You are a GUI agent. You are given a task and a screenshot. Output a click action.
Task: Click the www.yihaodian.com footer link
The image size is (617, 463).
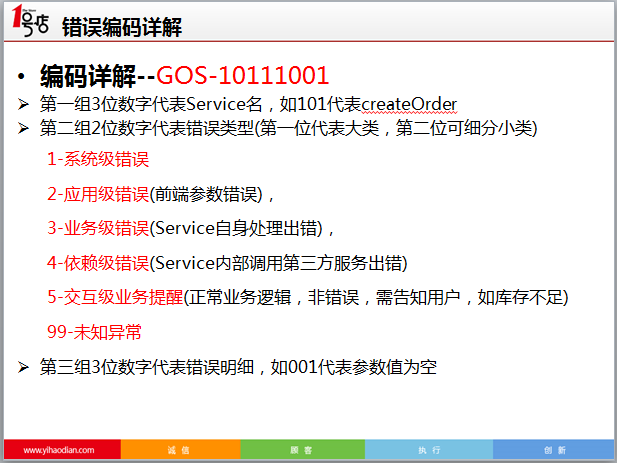(59, 450)
